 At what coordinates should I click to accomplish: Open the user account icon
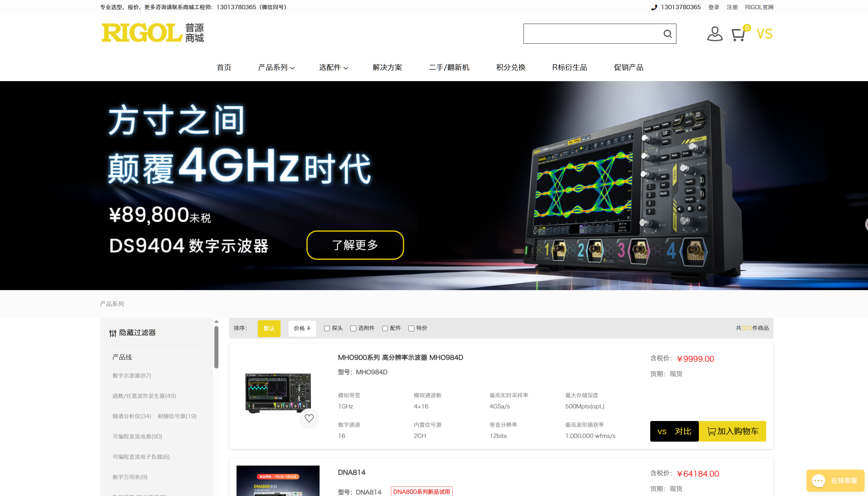click(715, 34)
